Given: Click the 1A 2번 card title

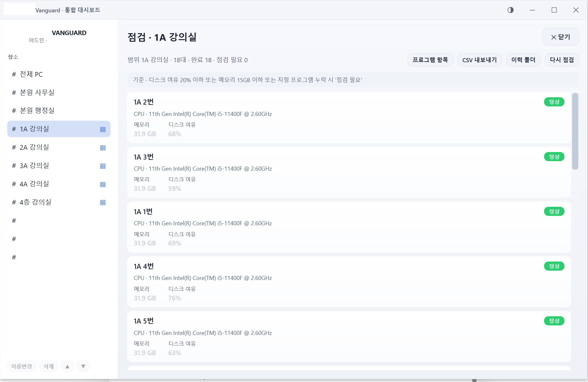Looking at the screenshot, I should point(143,102).
